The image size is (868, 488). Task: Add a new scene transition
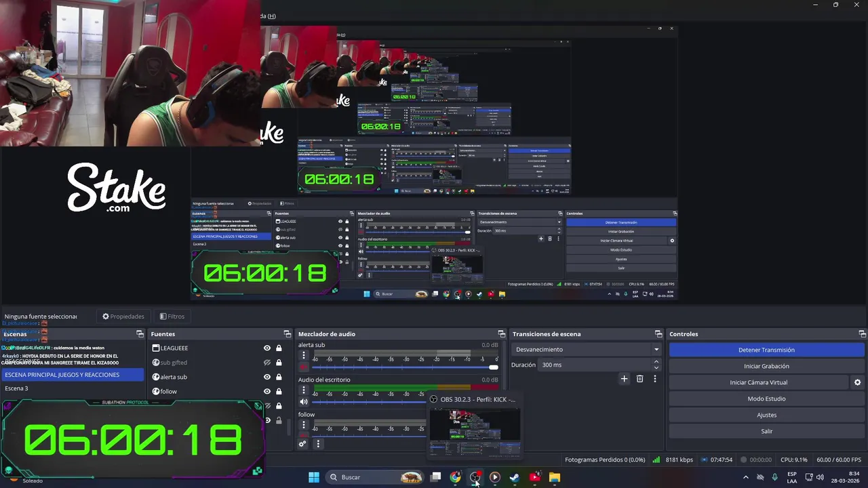[x=624, y=379]
